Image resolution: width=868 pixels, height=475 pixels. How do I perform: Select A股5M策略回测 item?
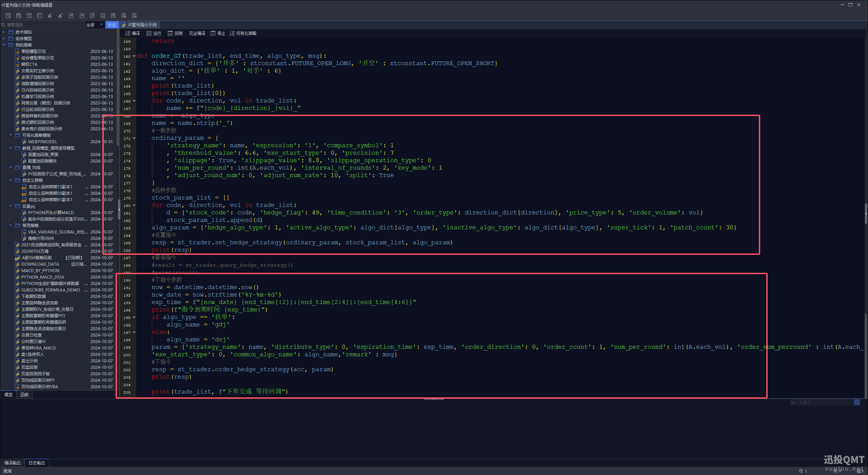point(37,258)
